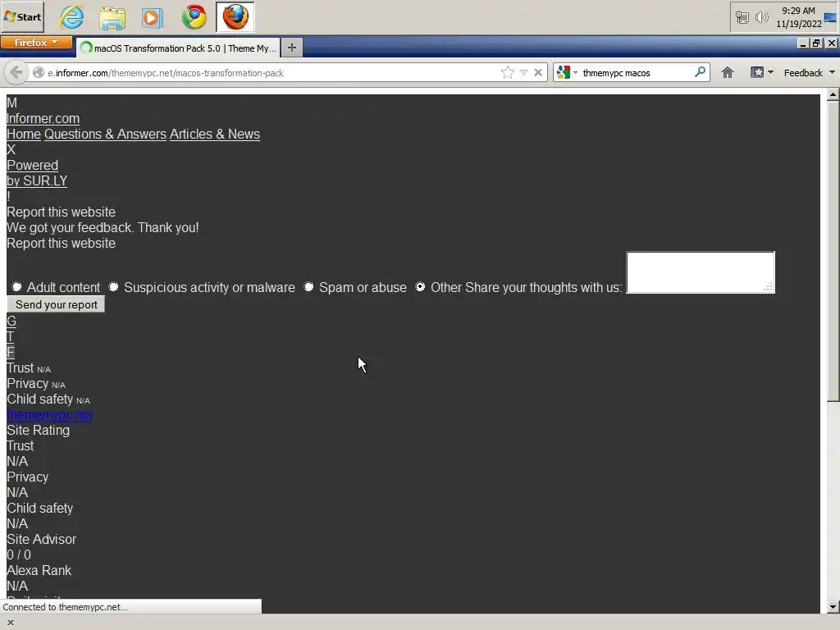Open the Start menu
Image resolution: width=840 pixels, height=630 pixels.
22,16
